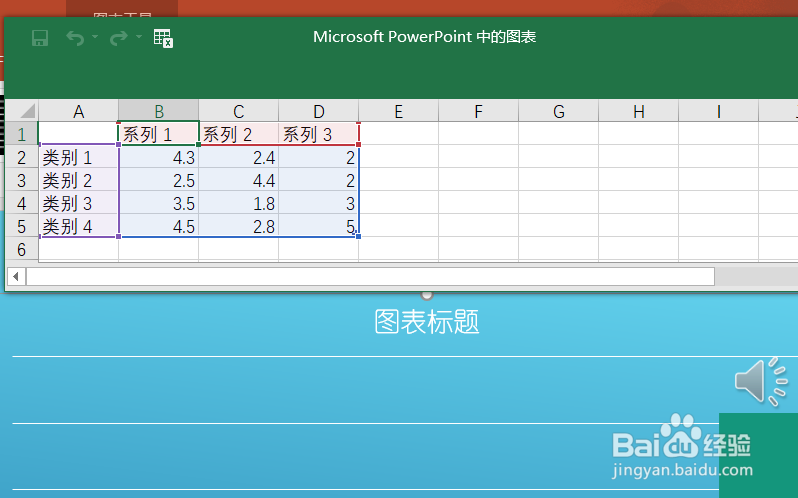Click cell containing 类别 2
Screen dimensions: 798x498
coord(78,180)
